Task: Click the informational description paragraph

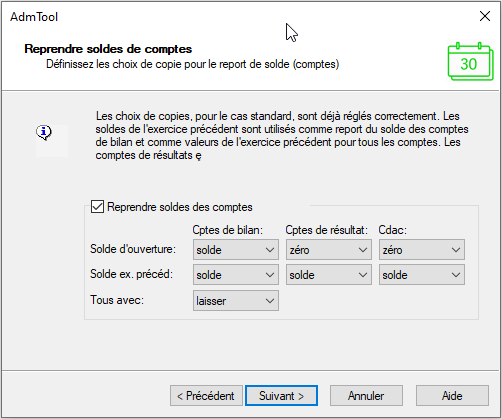Action: pos(282,135)
